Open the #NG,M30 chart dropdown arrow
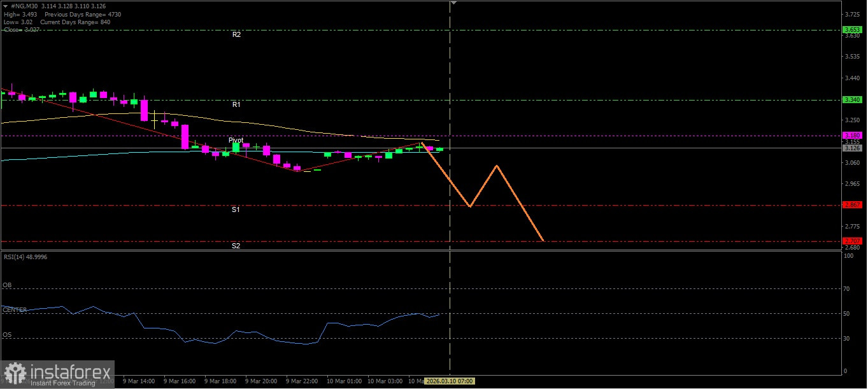This screenshot has height=389, width=868. pyautogui.click(x=6, y=6)
